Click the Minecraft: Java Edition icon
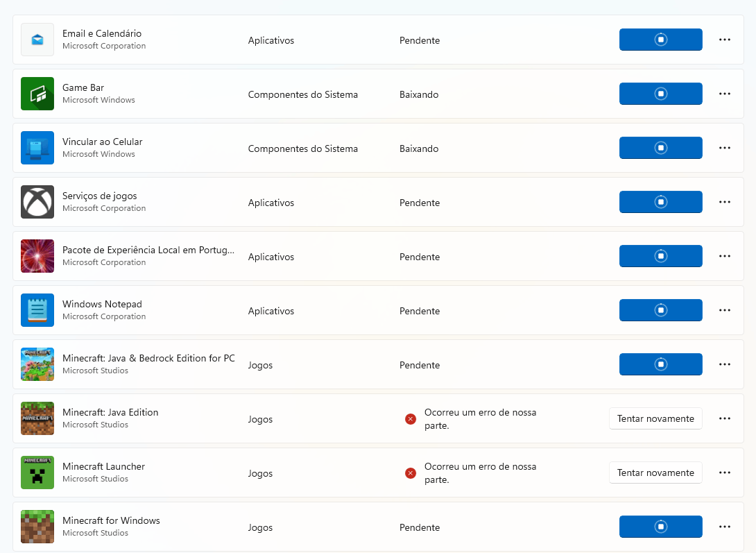The height and width of the screenshot is (553, 756). click(37, 418)
